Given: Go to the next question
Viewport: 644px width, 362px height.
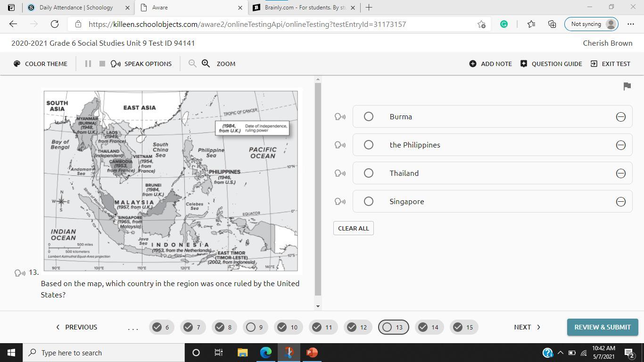Looking at the screenshot, I should click(528, 327).
